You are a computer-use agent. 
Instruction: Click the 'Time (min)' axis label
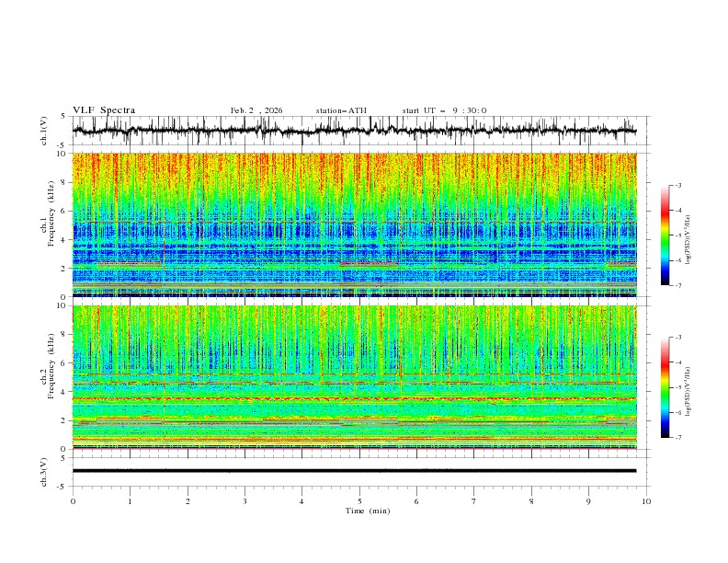pos(368,511)
